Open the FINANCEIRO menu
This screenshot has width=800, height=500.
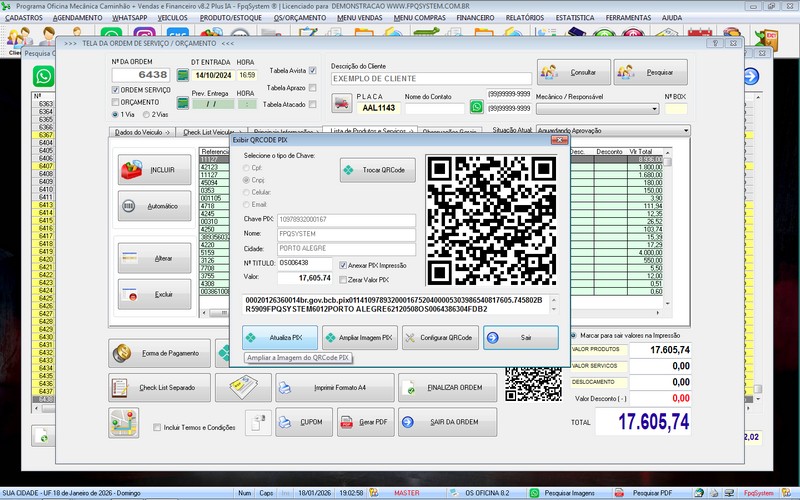tap(474, 18)
